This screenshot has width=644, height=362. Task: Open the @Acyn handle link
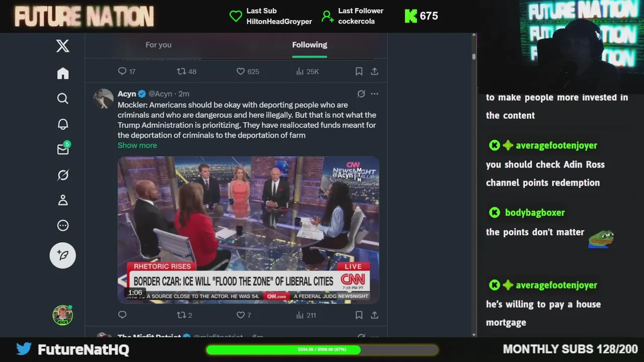click(160, 94)
